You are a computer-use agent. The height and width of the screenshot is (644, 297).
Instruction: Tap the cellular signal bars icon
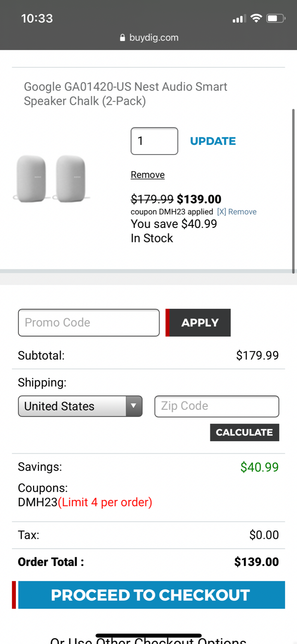(x=239, y=19)
